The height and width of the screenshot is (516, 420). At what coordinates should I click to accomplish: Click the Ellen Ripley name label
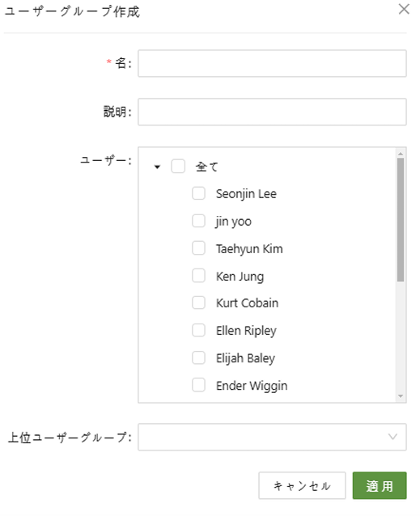tap(246, 331)
